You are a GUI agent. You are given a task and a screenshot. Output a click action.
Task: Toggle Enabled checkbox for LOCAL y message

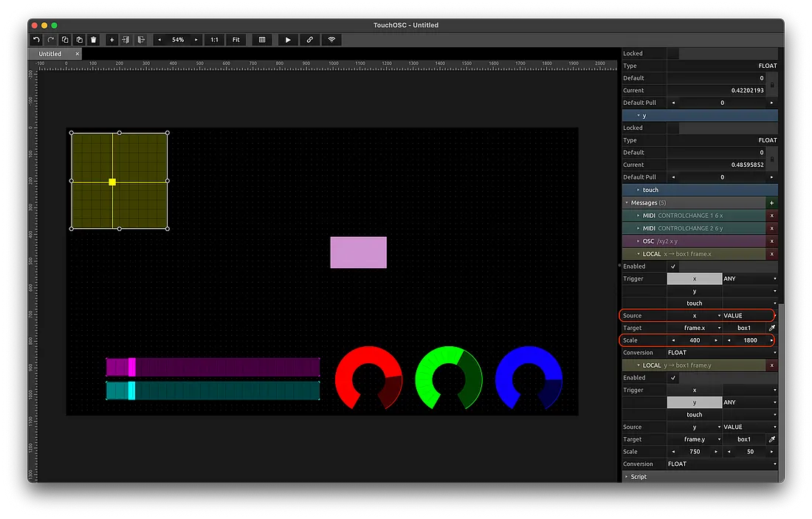tap(672, 378)
